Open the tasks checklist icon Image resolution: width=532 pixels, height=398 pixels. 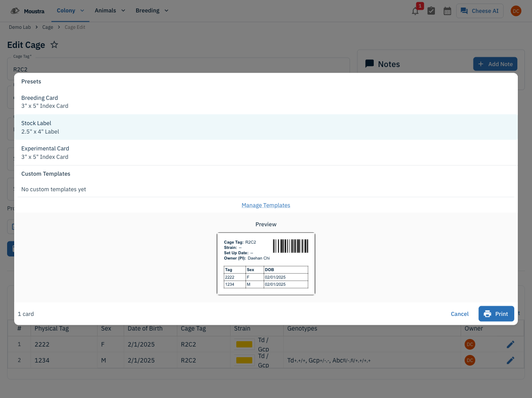tap(431, 11)
